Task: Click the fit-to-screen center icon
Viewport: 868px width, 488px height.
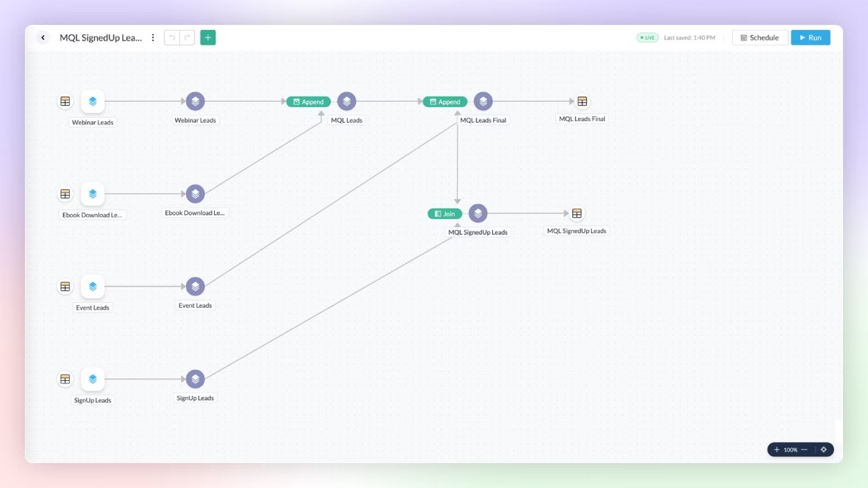Action: pos(823,450)
